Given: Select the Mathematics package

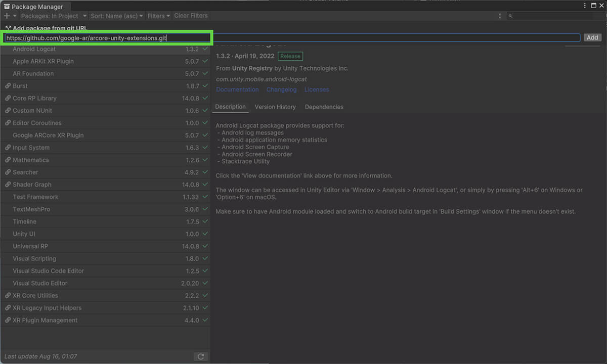Looking at the screenshot, I should 105,160.
